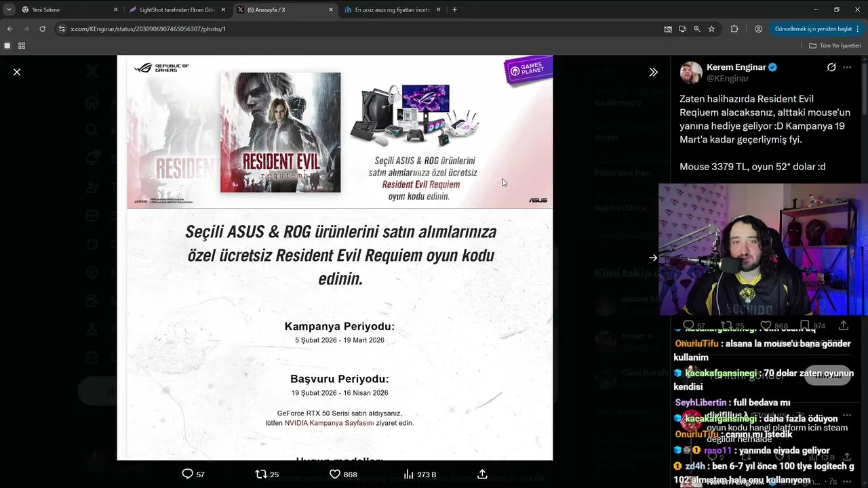
Task: Open @KEnginar handle link
Action: (728, 79)
